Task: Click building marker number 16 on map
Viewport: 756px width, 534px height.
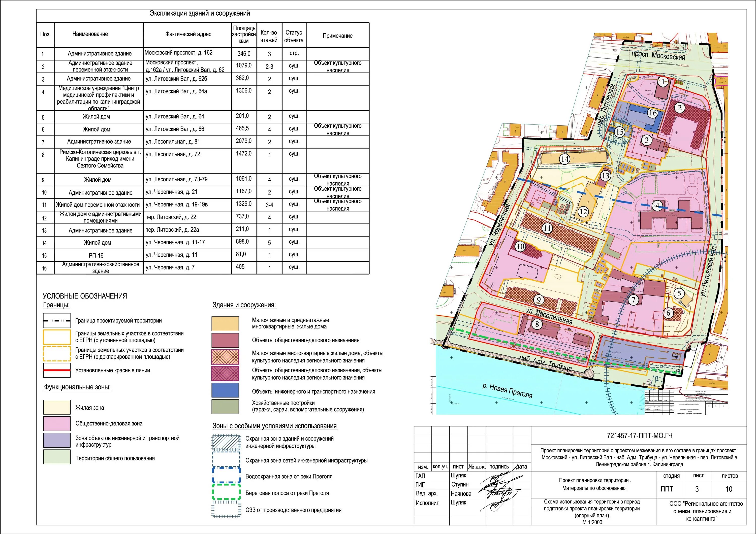Action: point(652,113)
